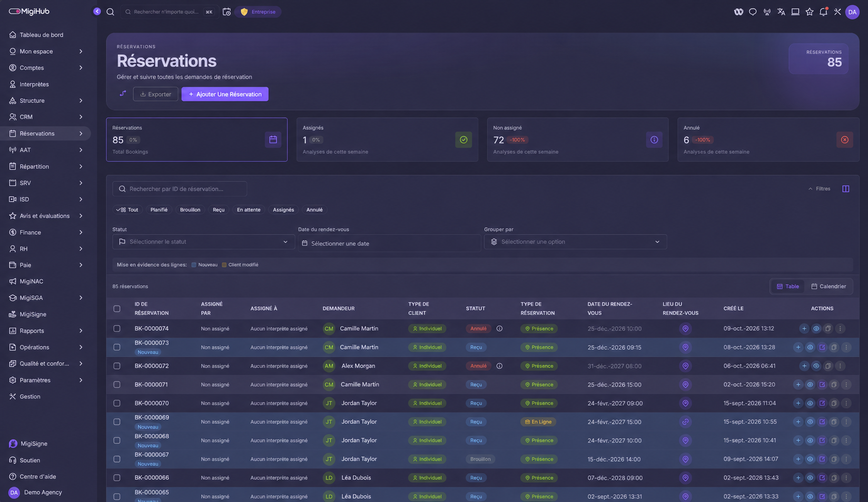
Task: Click the broadcast antenna icon in header
Action: pos(767,12)
